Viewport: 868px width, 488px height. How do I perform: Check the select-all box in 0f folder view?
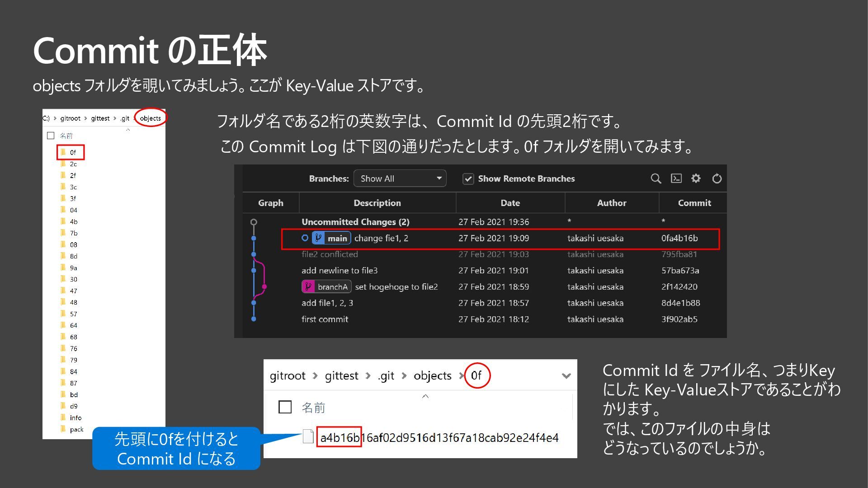pos(285,407)
